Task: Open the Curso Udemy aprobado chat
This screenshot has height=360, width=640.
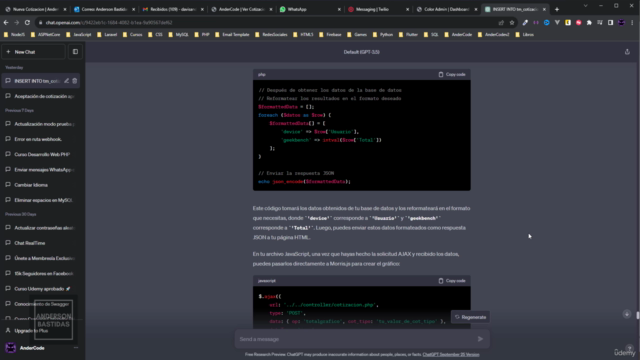Action: (x=40, y=289)
